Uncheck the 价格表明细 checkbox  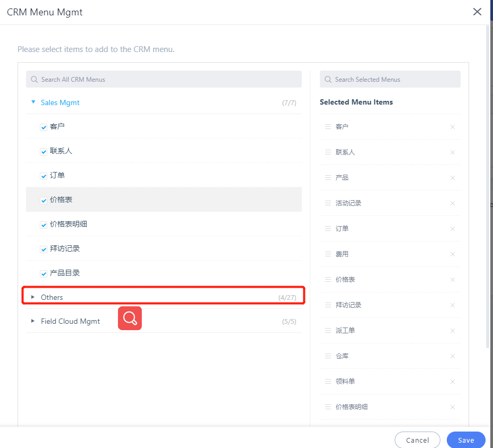[44, 225]
